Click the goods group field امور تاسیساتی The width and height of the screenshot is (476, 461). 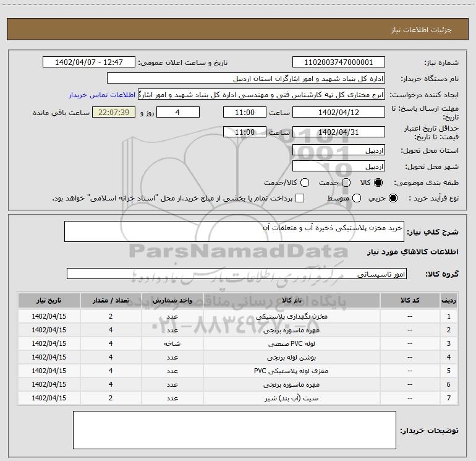tap(237, 274)
